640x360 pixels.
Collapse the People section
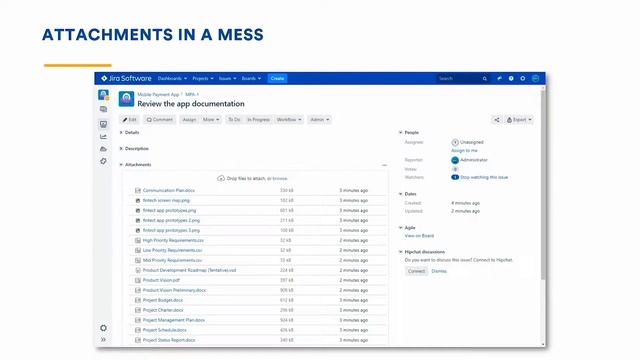click(400, 133)
